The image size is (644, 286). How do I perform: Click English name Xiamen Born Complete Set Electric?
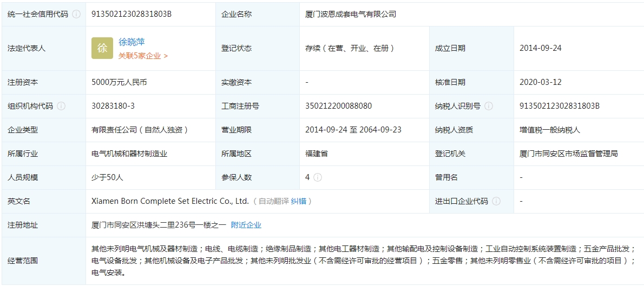click(170, 201)
